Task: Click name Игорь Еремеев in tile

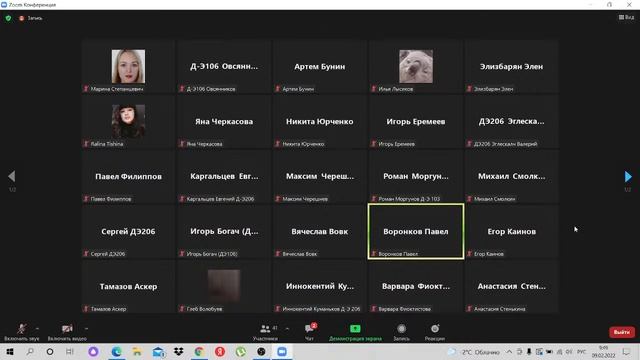Action: pyautogui.click(x=416, y=122)
